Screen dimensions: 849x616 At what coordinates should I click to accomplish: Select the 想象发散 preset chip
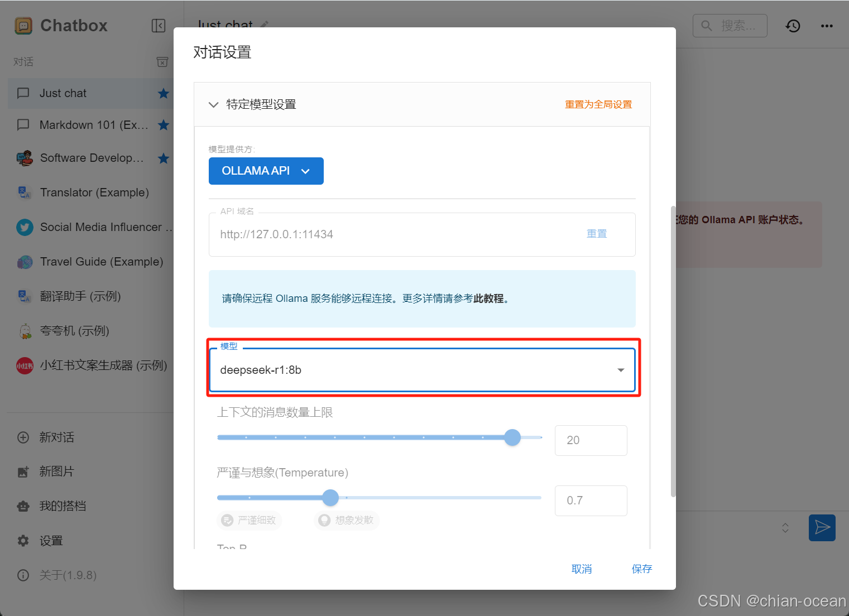(346, 520)
